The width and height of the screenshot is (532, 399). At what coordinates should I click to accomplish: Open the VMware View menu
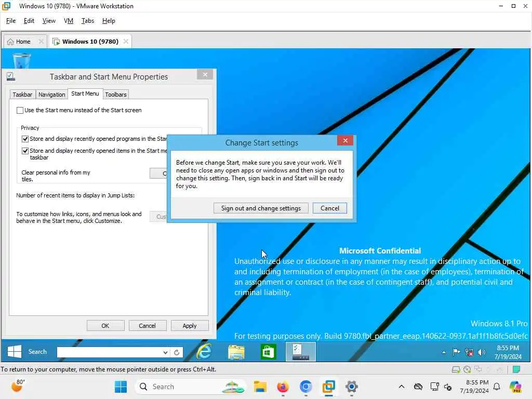pos(49,21)
